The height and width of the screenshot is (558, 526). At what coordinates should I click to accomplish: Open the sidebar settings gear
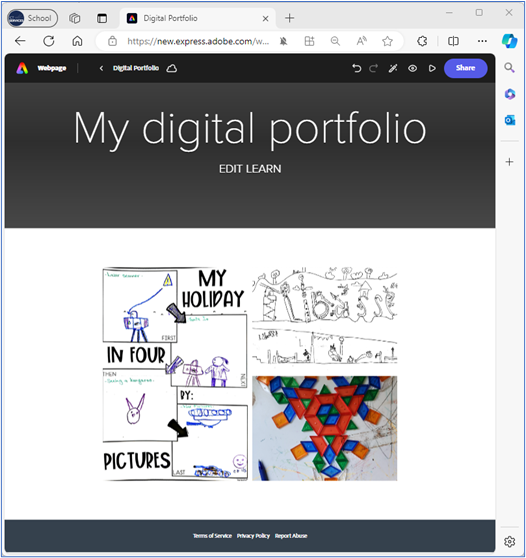[510, 541]
